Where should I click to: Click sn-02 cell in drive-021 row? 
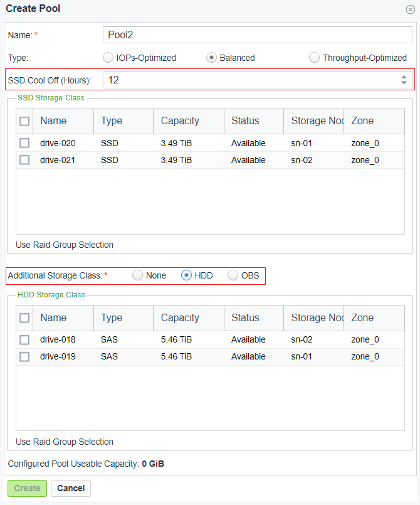click(302, 160)
